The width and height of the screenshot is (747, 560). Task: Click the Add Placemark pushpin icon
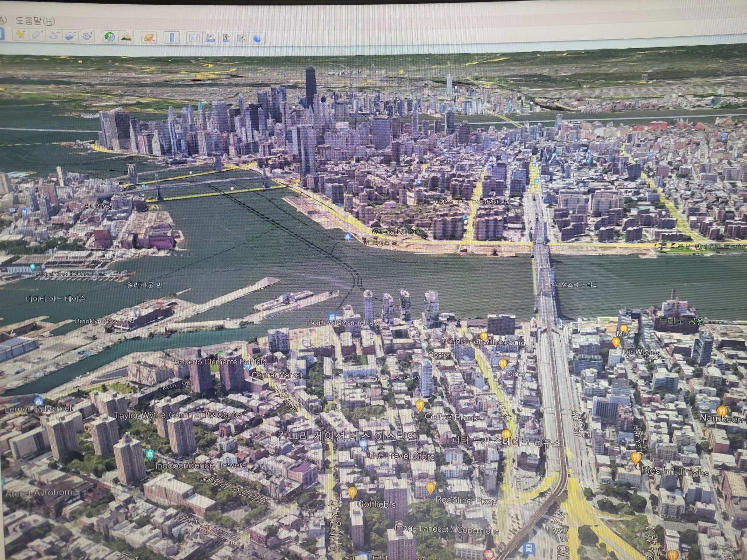tap(20, 34)
